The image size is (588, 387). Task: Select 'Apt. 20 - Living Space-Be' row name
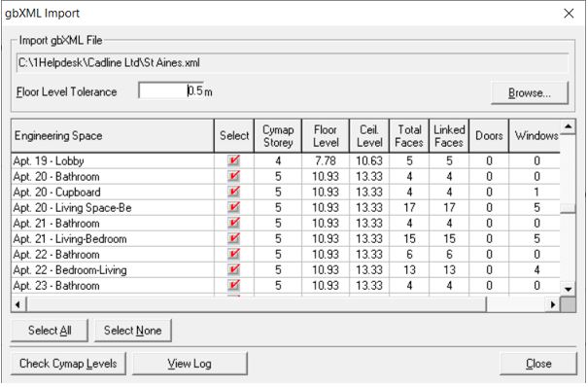coord(72,208)
